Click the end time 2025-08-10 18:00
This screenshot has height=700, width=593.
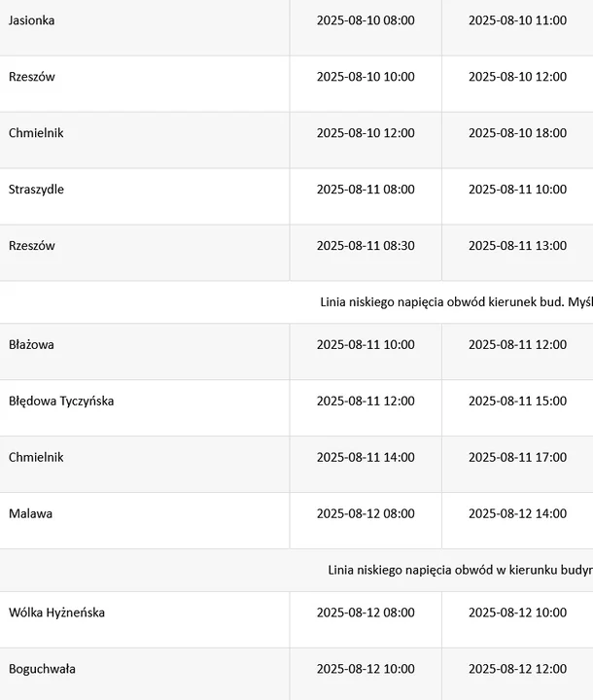(517, 133)
